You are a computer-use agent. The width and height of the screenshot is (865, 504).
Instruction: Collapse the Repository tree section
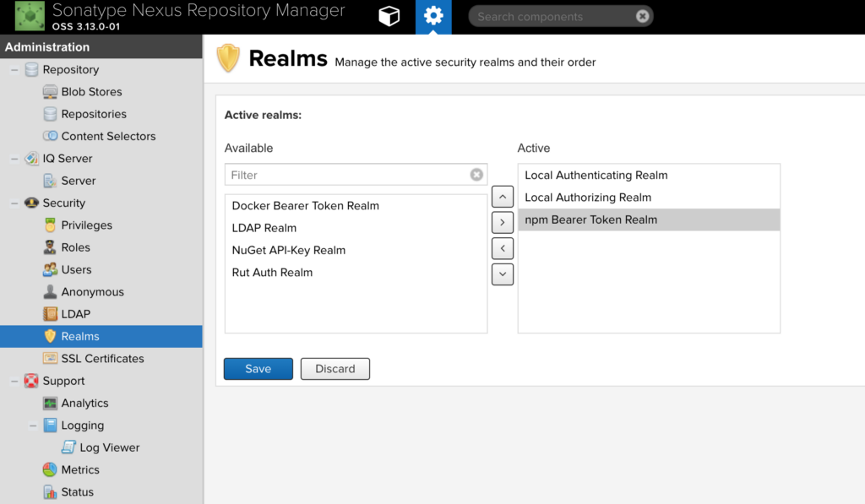pos(14,70)
